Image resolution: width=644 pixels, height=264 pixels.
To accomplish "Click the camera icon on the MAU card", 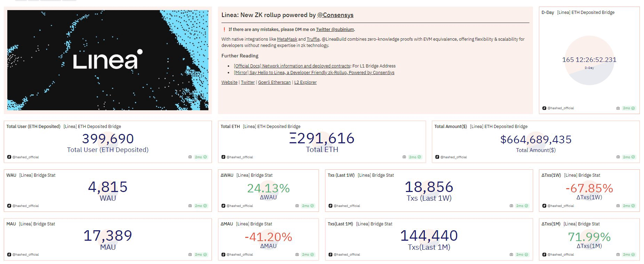I will pyautogui.click(x=190, y=255).
